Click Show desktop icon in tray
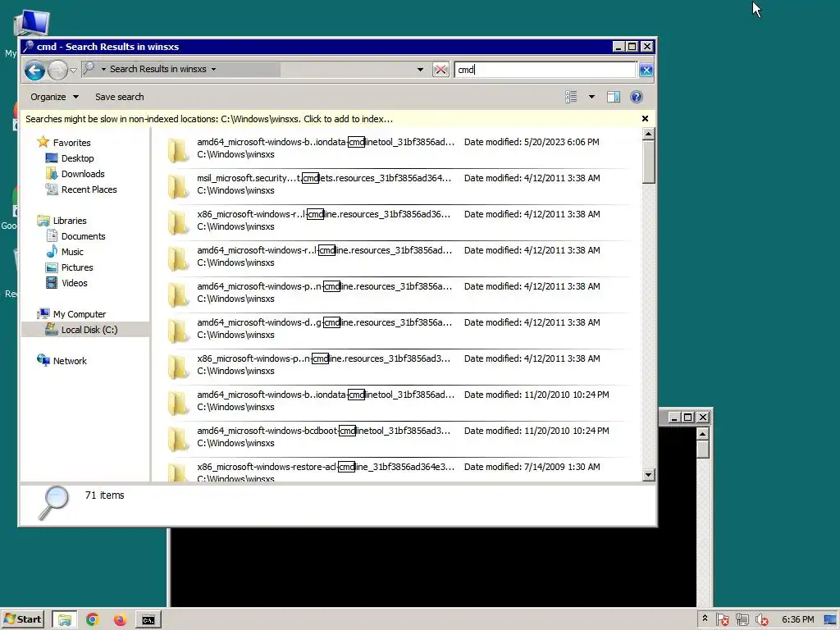The image size is (840, 630). coord(830,620)
